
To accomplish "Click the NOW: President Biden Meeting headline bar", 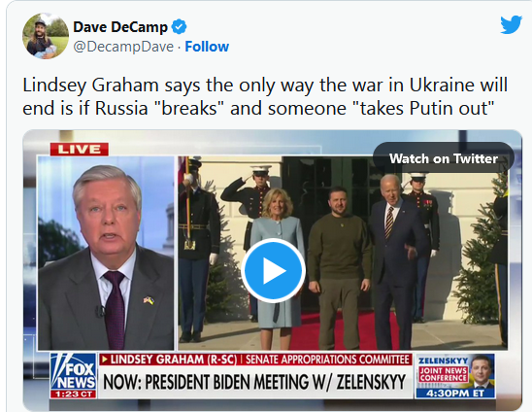I will click(x=255, y=382).
